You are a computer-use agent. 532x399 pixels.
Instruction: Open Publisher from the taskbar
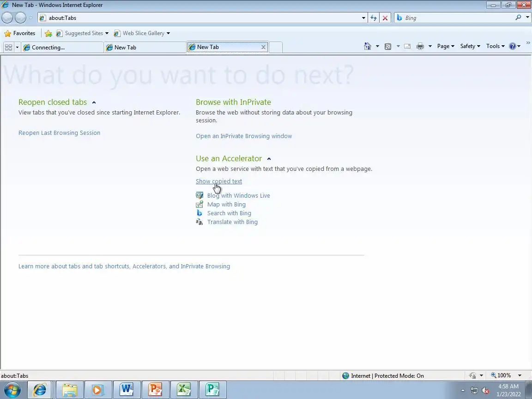[212, 390]
